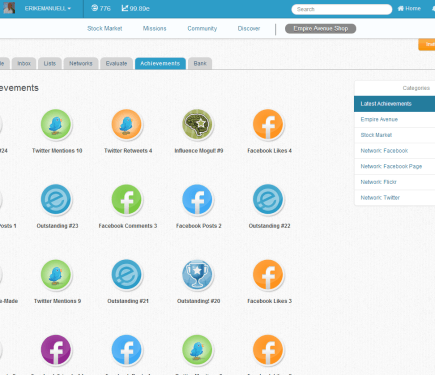Go to Home in top bar

pyautogui.click(x=409, y=9)
